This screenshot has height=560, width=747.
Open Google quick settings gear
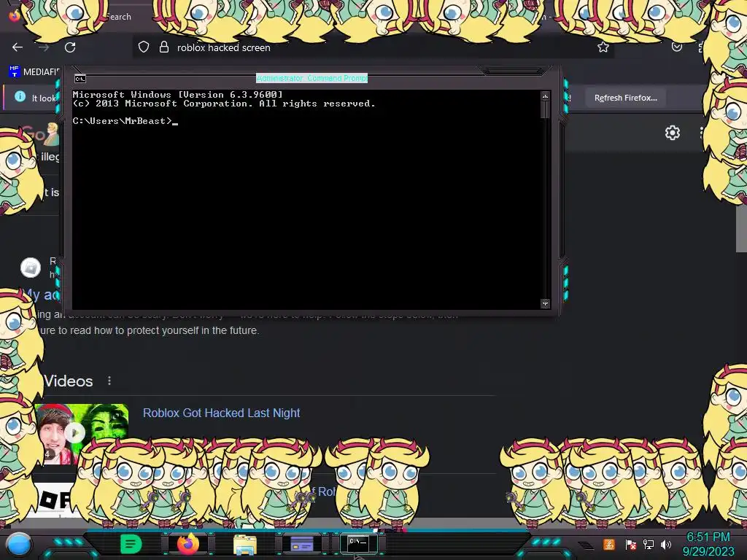[672, 133]
